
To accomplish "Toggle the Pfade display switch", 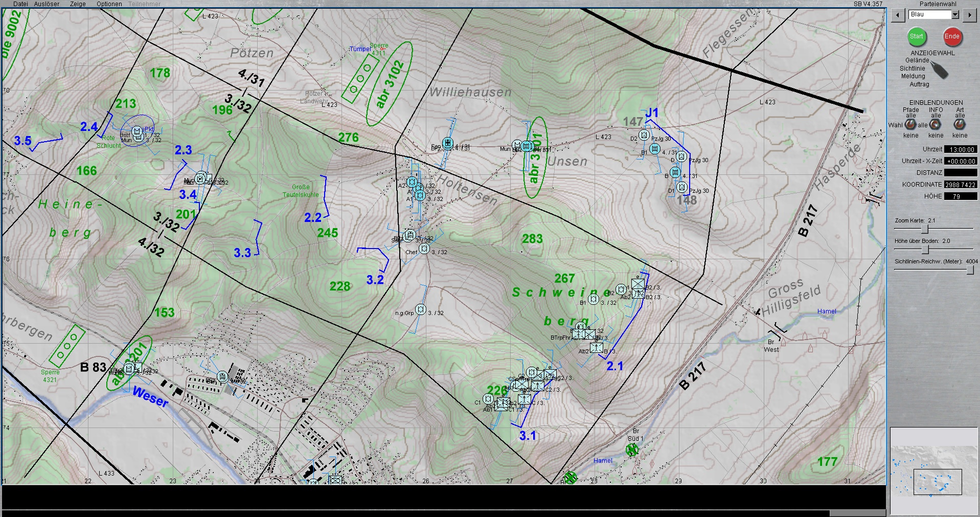I will click(x=910, y=124).
